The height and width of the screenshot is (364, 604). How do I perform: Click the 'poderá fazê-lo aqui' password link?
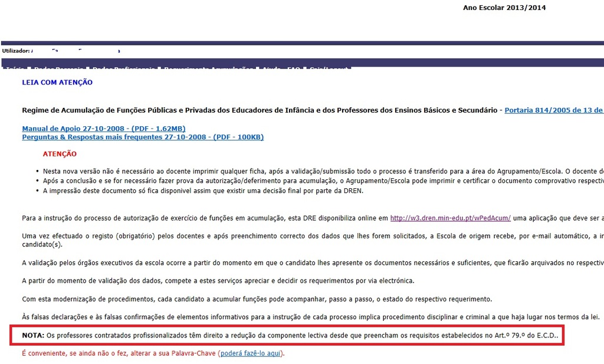point(251,353)
